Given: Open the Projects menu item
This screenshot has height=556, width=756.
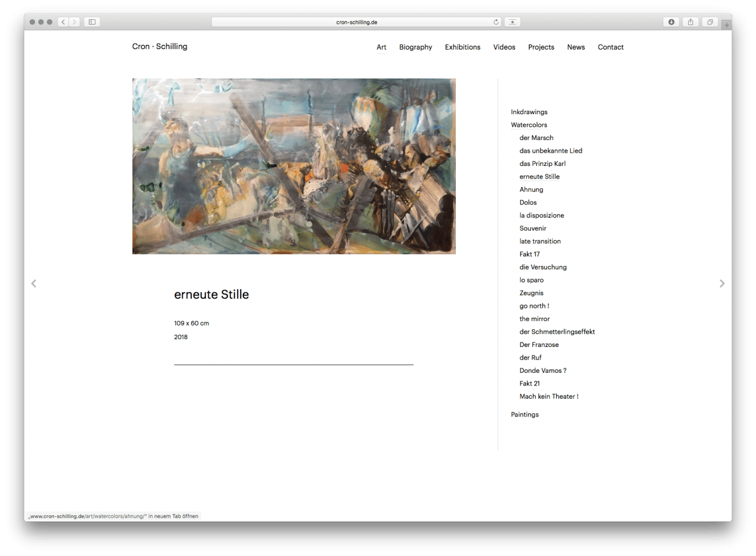Looking at the screenshot, I should pos(541,47).
